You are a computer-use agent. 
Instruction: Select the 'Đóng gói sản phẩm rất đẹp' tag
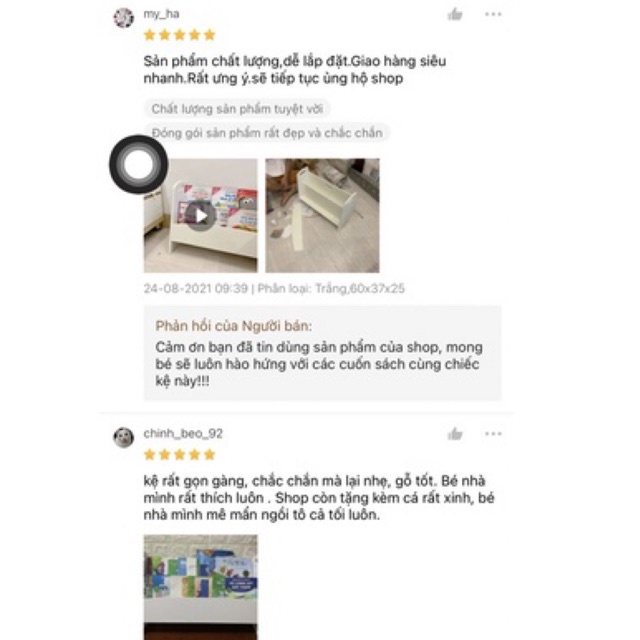(267, 133)
